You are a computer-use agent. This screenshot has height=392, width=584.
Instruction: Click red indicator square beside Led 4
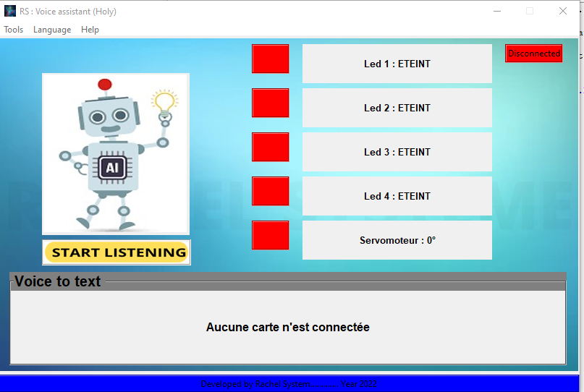coord(271,191)
